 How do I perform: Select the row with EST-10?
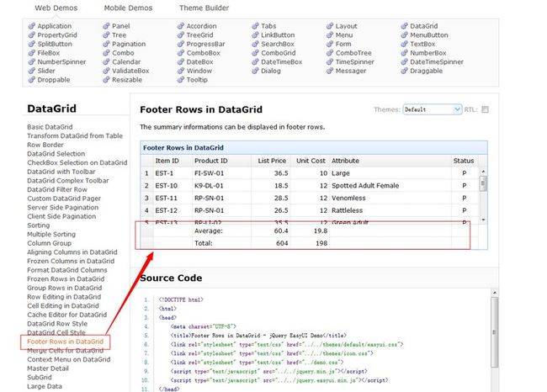point(310,186)
